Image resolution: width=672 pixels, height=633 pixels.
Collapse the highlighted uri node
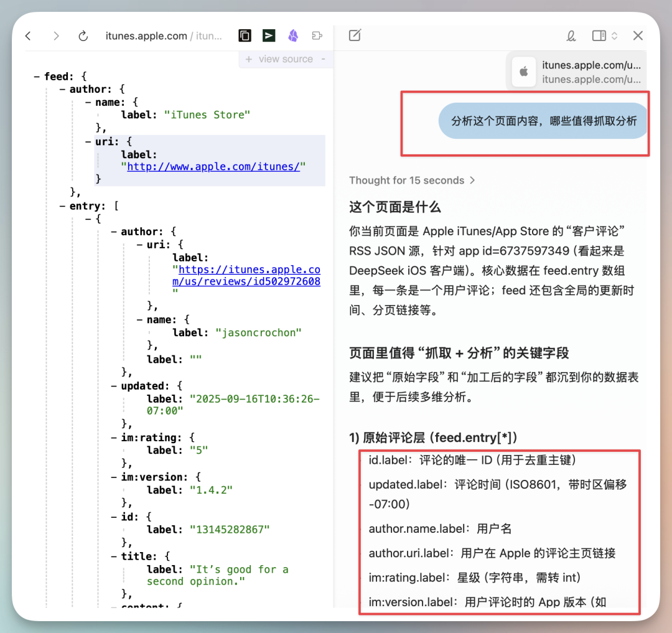(x=88, y=142)
